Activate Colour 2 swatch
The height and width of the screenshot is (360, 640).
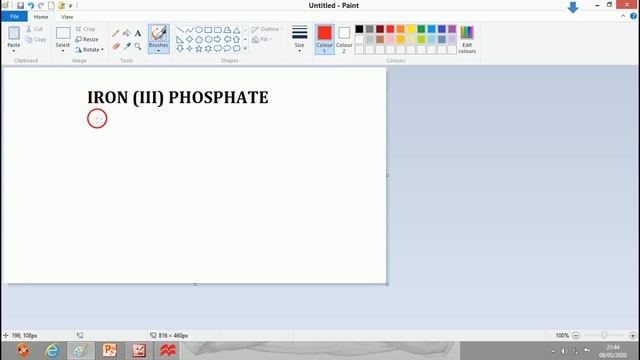[x=344, y=39]
